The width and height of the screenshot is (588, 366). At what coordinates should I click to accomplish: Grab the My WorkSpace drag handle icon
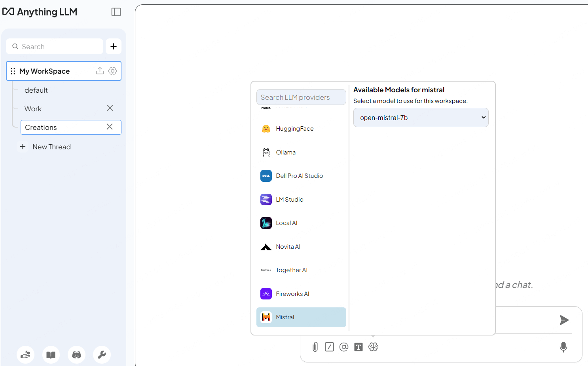(13, 71)
